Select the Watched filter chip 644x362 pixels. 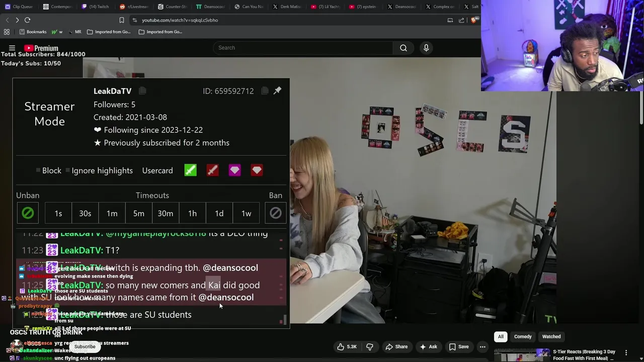pos(551,336)
